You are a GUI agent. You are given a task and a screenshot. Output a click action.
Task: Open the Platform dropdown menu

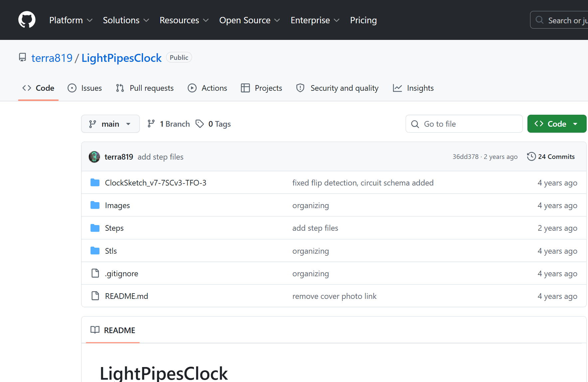71,20
